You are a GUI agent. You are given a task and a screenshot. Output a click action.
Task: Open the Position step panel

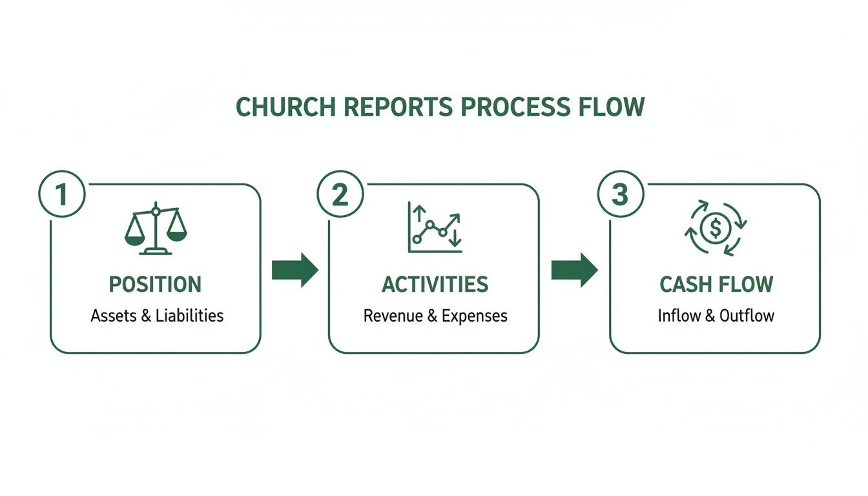155,267
